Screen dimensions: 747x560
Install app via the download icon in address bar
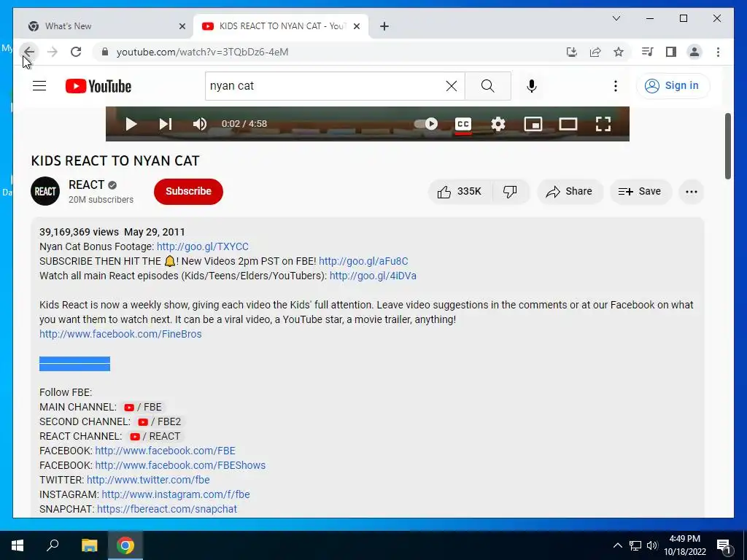point(572,52)
